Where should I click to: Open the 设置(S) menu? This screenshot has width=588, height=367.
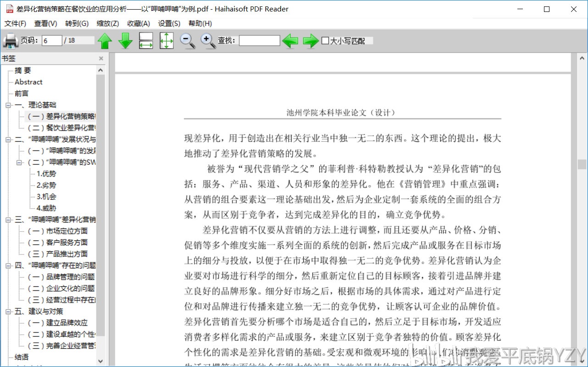(169, 23)
